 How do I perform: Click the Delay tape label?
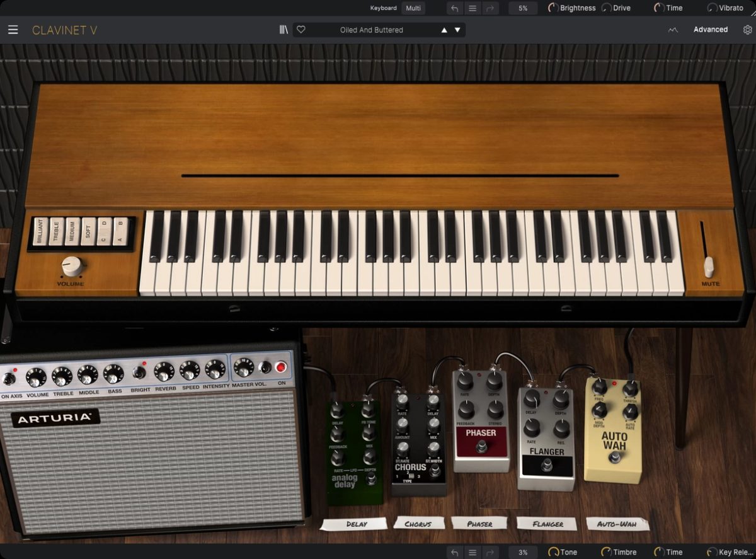pos(354,524)
